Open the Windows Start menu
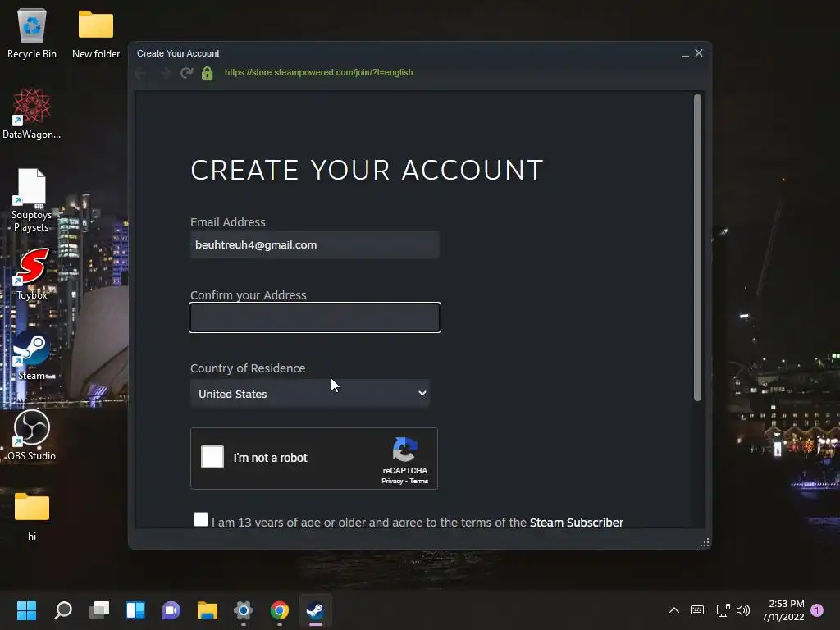840x630 pixels. 27,610
